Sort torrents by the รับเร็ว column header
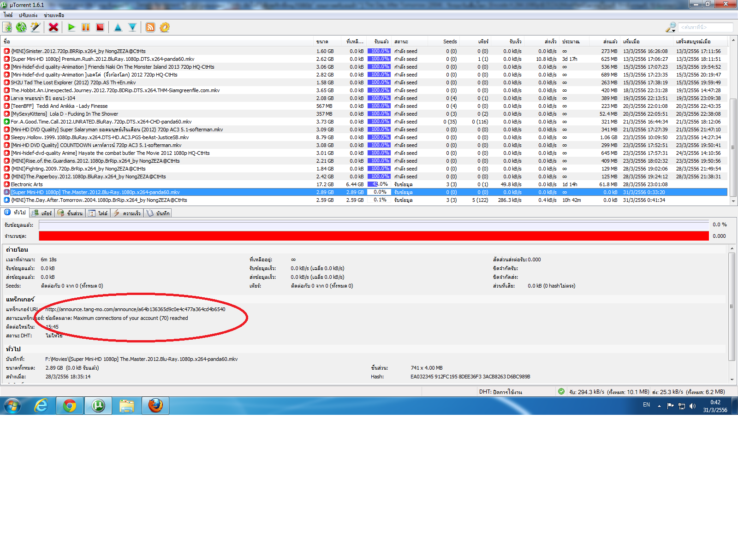Screen dimensions: 738x560 508,41
